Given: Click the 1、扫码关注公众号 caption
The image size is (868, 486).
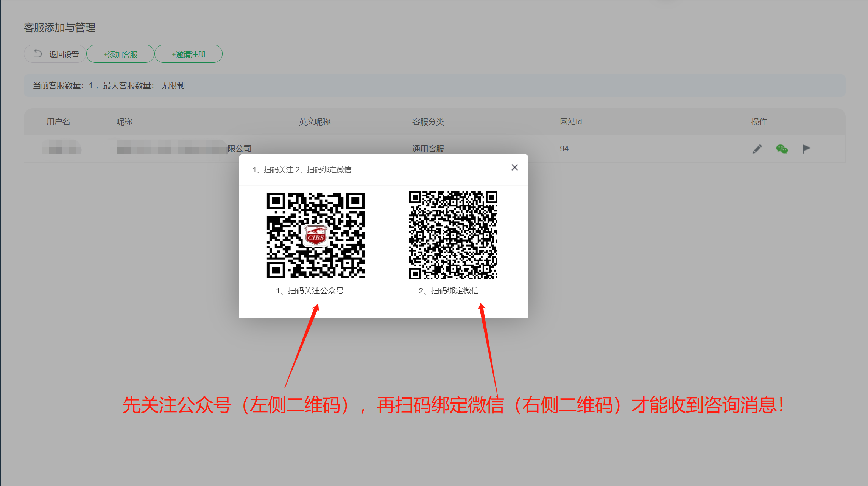Looking at the screenshot, I should coord(310,290).
